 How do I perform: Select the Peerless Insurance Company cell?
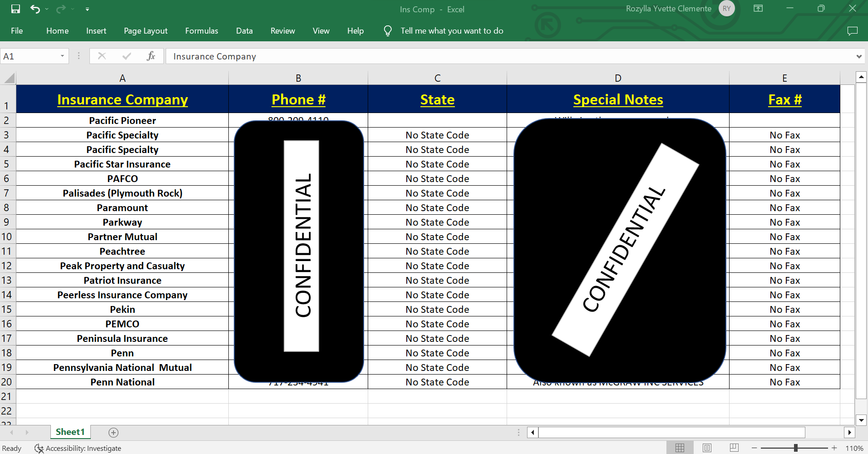click(x=123, y=295)
